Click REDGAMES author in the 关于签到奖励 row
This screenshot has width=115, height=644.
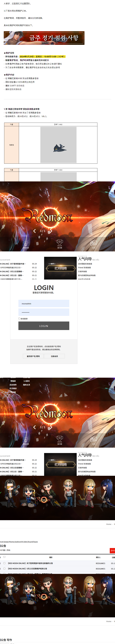100,563
